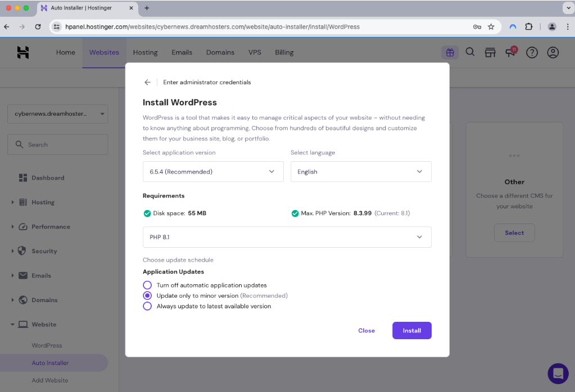This screenshot has height=392, width=575.
Task: Open browser tab list chevron
Action: (568, 8)
